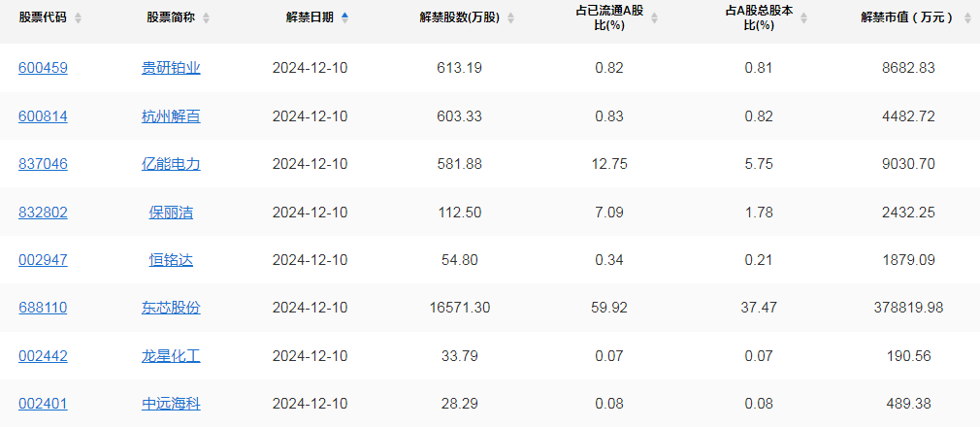Open stock code 002442 link

[43, 356]
